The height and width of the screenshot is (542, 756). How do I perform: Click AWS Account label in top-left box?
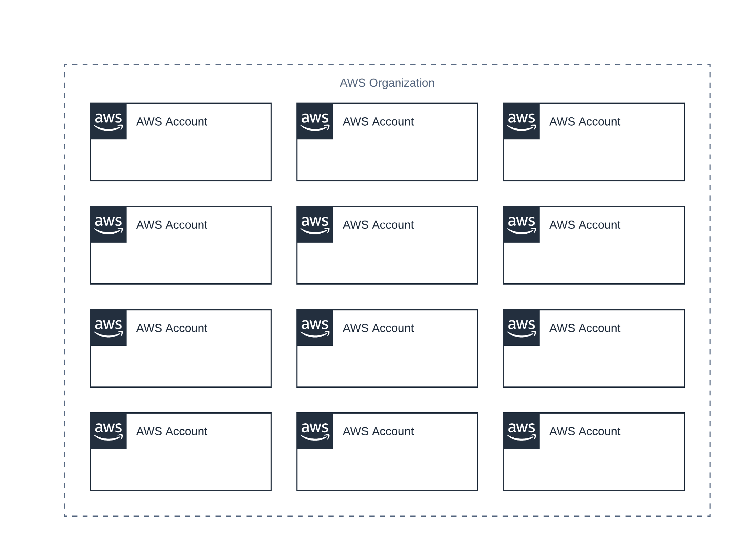click(x=171, y=121)
